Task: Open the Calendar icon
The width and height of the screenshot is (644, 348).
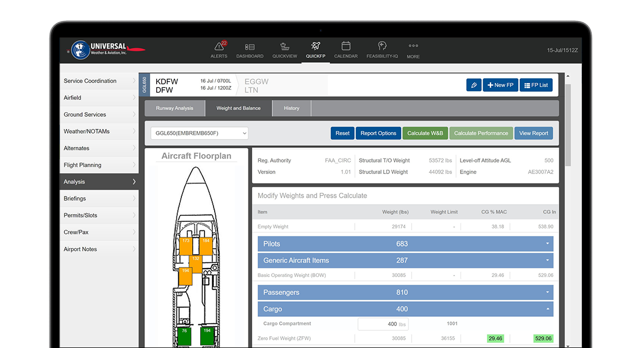Action: tap(346, 46)
